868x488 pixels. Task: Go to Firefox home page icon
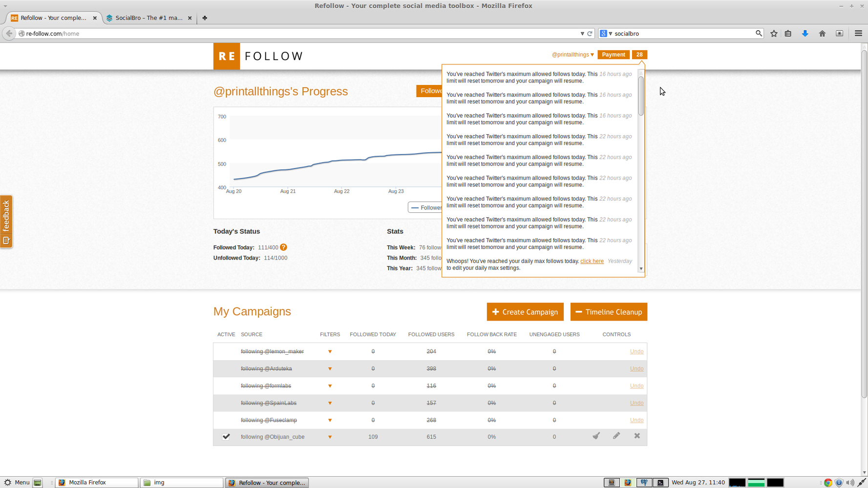pyautogui.click(x=822, y=34)
